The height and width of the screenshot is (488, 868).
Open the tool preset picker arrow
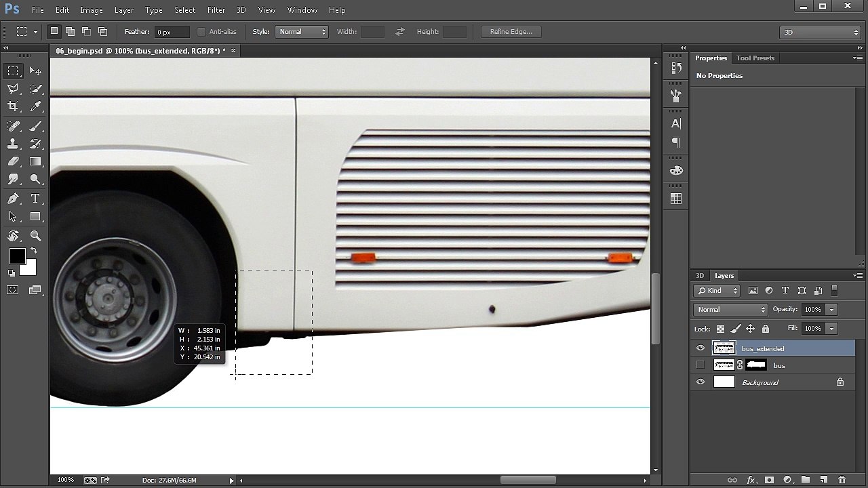35,32
